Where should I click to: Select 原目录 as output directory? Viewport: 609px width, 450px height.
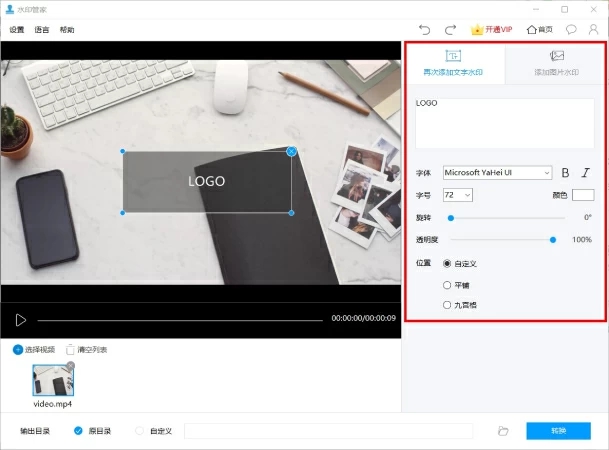click(78, 431)
